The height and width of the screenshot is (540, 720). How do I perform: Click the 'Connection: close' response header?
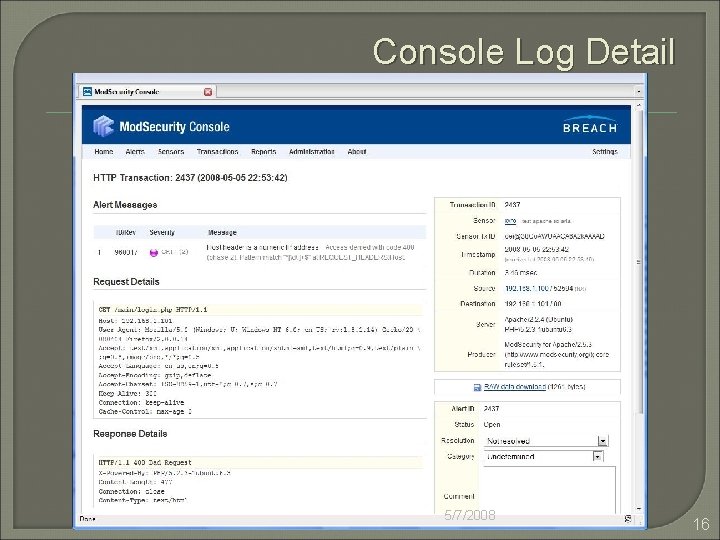click(131, 491)
